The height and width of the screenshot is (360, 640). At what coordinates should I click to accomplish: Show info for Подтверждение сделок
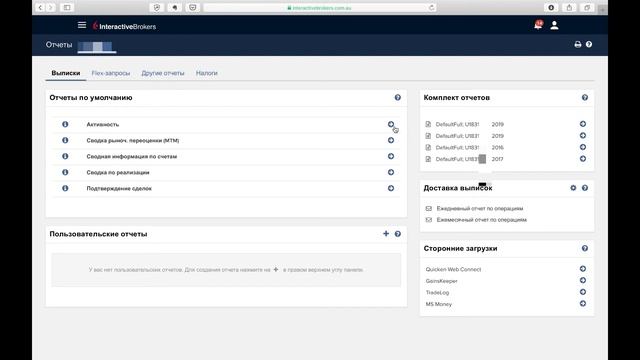tap(65, 188)
